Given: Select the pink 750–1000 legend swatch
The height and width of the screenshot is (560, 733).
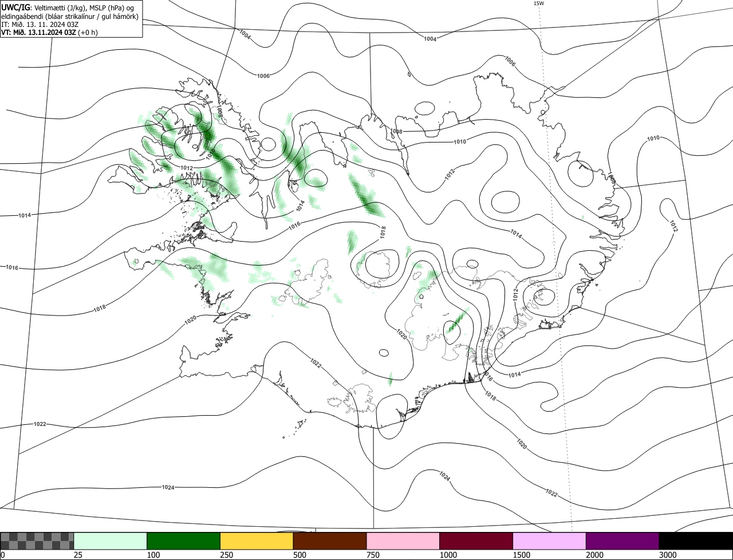Looking at the screenshot, I should 403,541.
